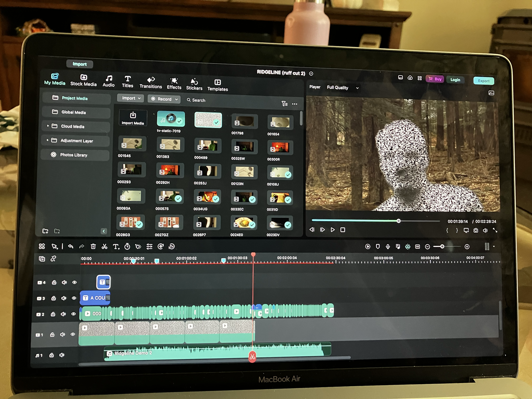Image resolution: width=532 pixels, height=399 pixels.
Task: Click the snapshot camera icon under player
Action: point(476,230)
